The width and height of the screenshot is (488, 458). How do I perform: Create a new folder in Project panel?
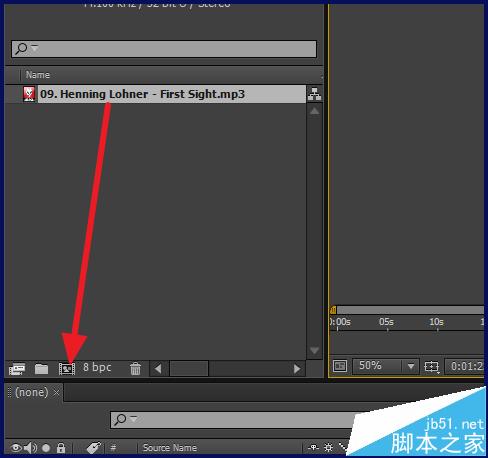pos(41,369)
